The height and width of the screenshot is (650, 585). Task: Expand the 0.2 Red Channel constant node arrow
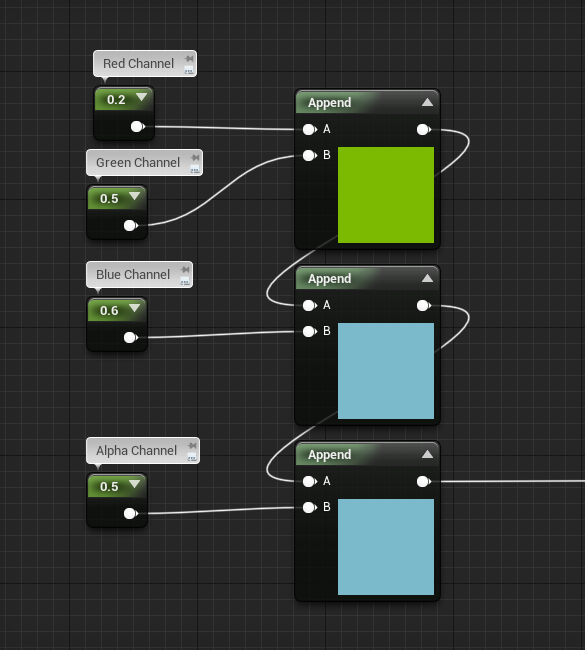pos(141,97)
